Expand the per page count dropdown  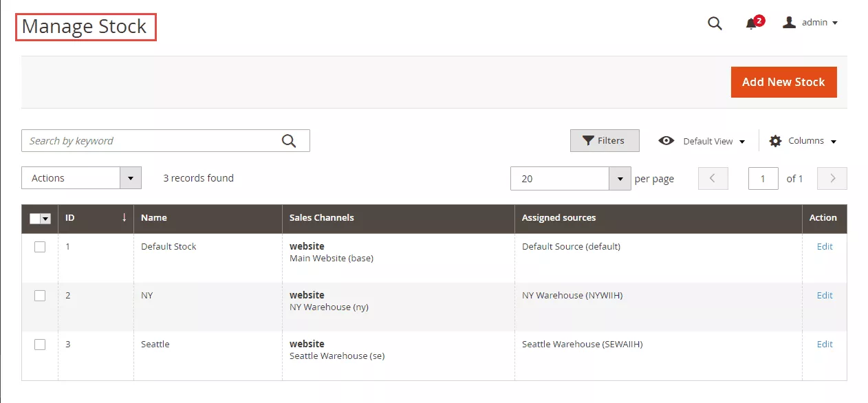click(x=620, y=179)
